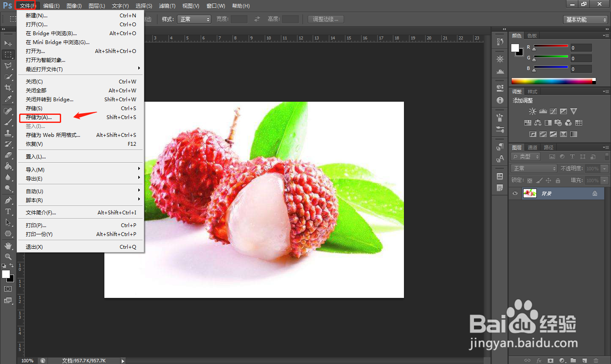Add a Curves adjustment
This screenshot has height=364, width=611.
tap(553, 111)
